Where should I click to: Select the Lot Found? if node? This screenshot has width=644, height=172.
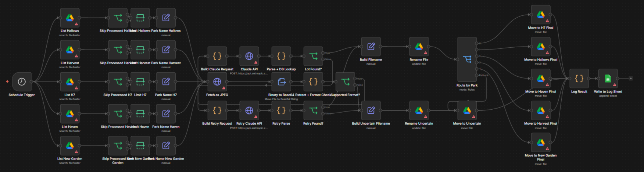click(313, 56)
